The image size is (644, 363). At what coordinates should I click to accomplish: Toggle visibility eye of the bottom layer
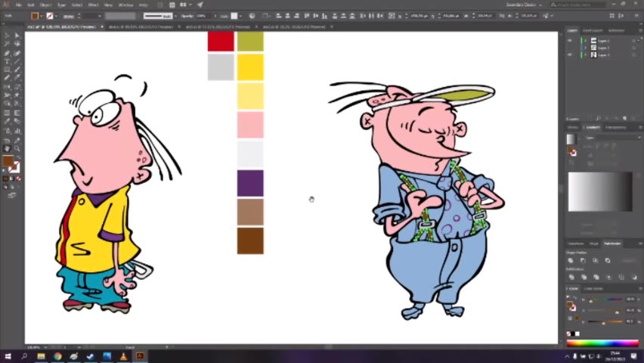(570, 54)
